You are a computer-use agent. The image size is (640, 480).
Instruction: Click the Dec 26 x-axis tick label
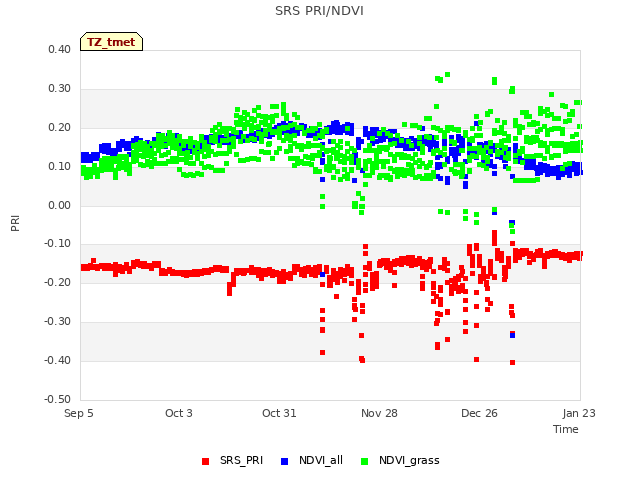pyautogui.click(x=479, y=413)
